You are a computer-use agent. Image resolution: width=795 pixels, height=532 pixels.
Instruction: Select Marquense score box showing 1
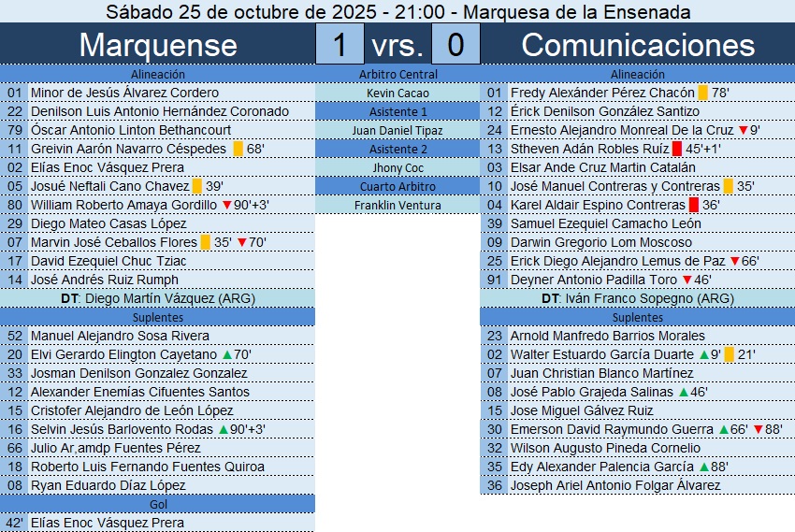(340, 45)
